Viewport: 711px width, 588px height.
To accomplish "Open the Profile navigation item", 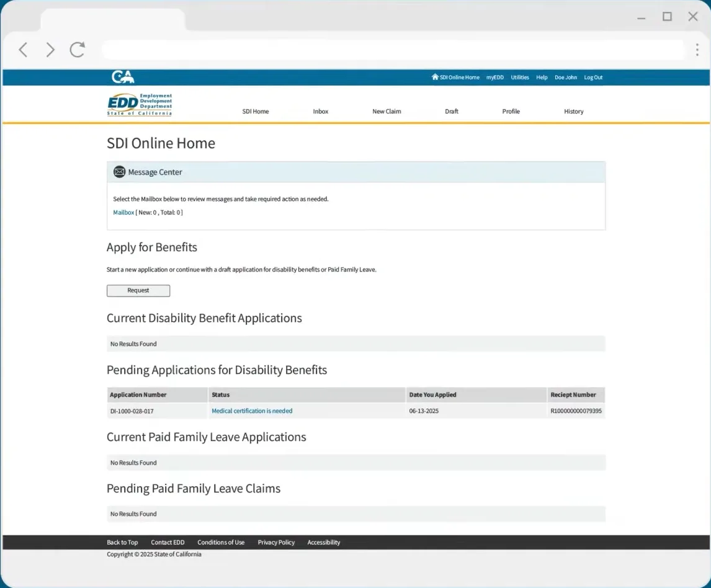I will click(x=511, y=111).
